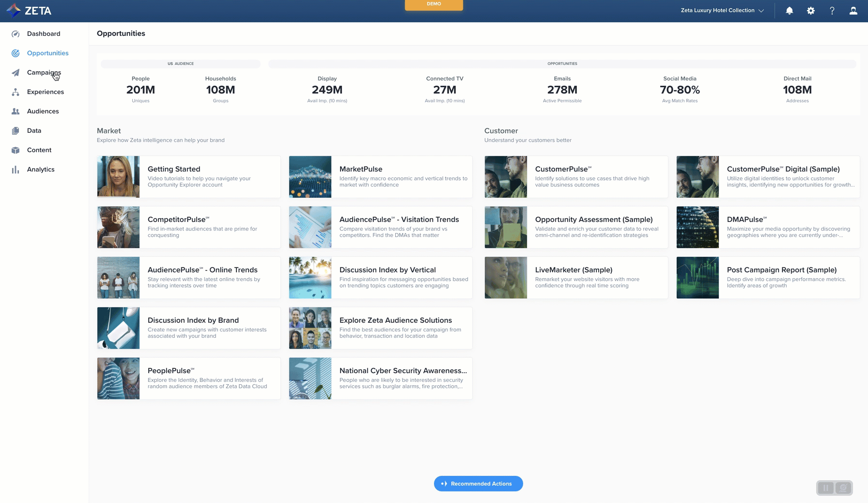
Task: Click the Recommended Actions button
Action: [x=478, y=484]
